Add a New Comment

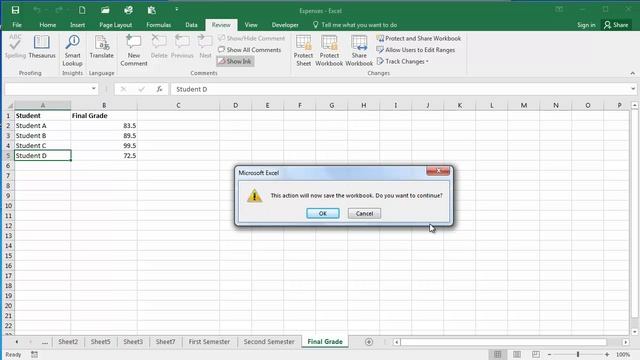(x=134, y=50)
